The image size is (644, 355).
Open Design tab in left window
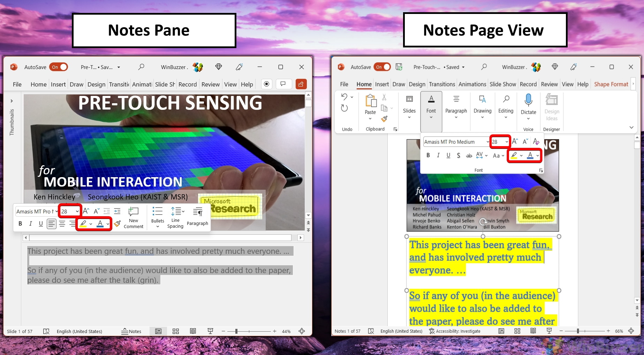(96, 84)
